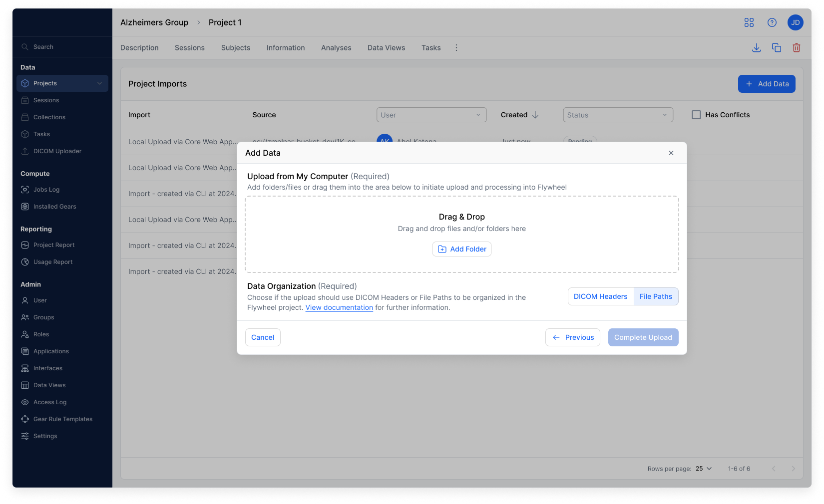
Task: Open Collections in the sidebar
Action: click(62, 117)
